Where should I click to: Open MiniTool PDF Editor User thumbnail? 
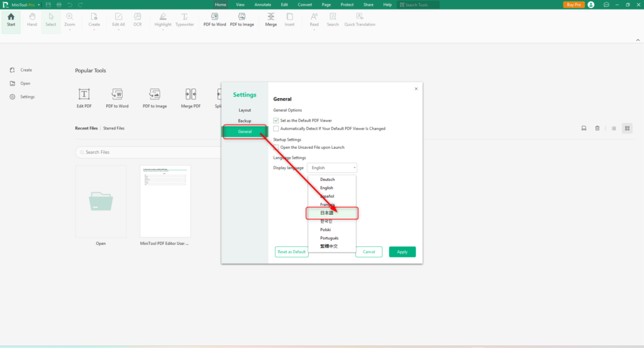[x=165, y=201]
